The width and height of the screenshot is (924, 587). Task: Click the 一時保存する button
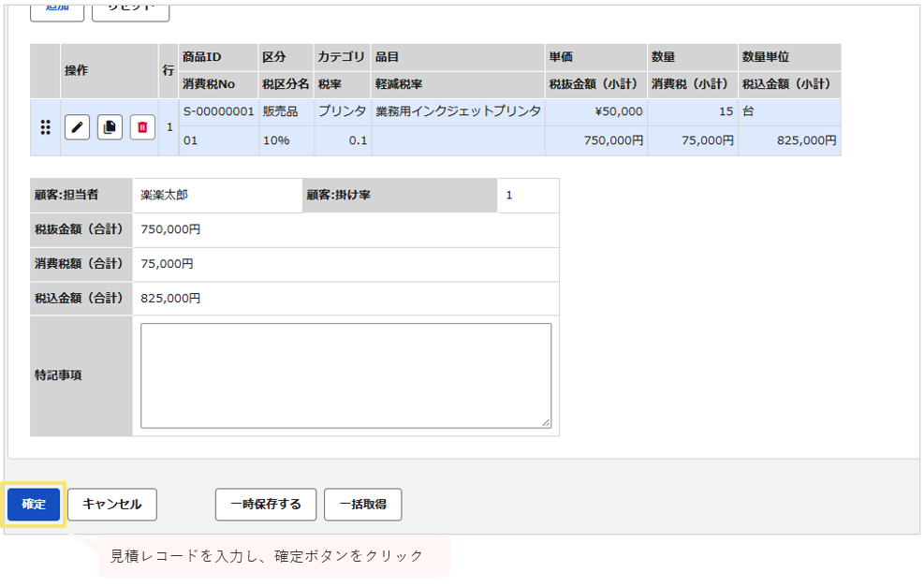266,505
